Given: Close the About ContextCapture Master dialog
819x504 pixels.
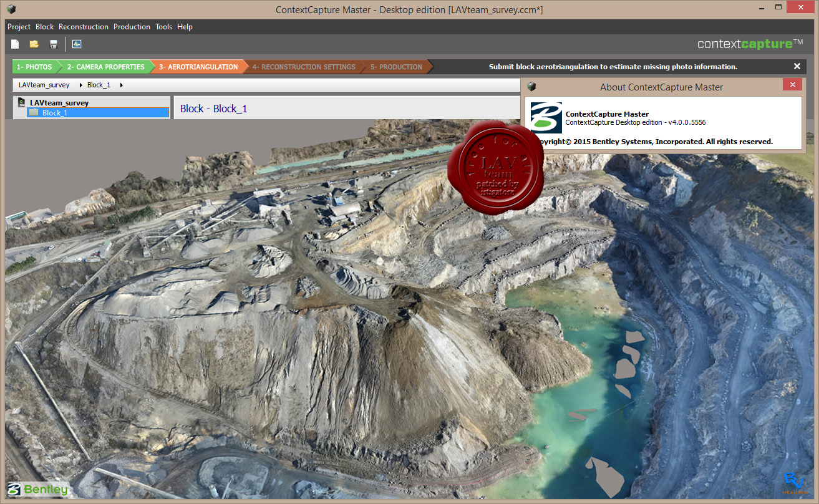Looking at the screenshot, I should click(793, 85).
